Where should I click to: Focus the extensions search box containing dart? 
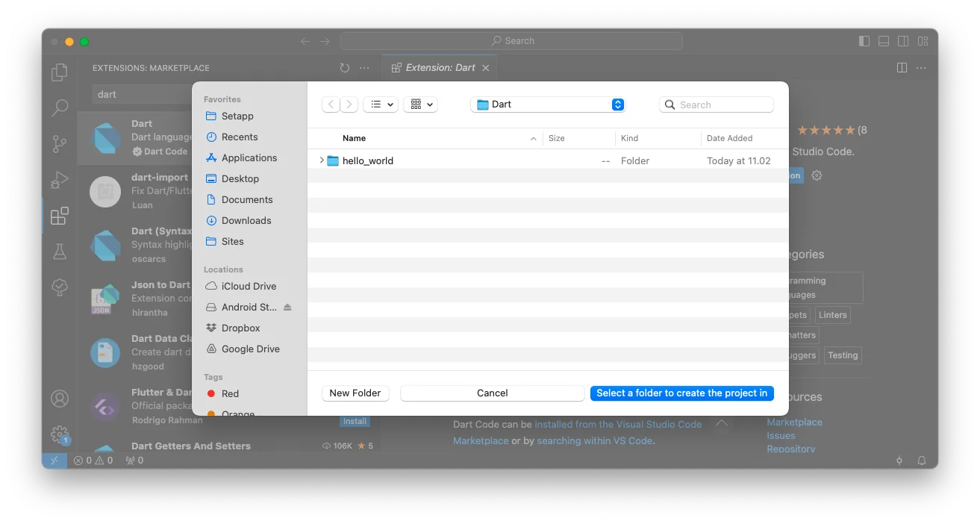pyautogui.click(x=142, y=95)
